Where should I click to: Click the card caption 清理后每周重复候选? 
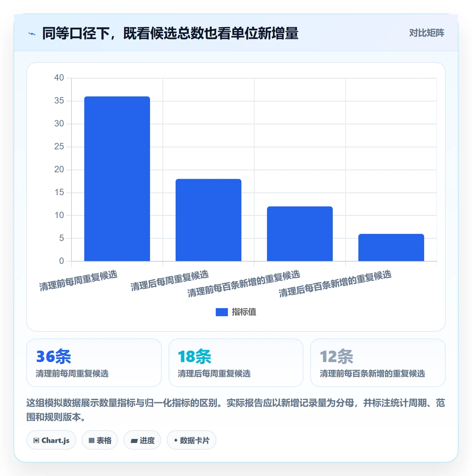point(214,374)
